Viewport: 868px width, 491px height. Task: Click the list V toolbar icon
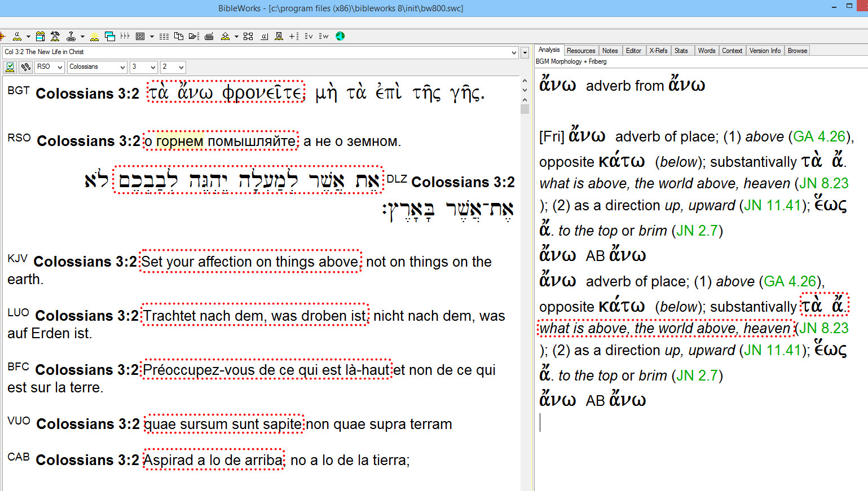coord(309,36)
